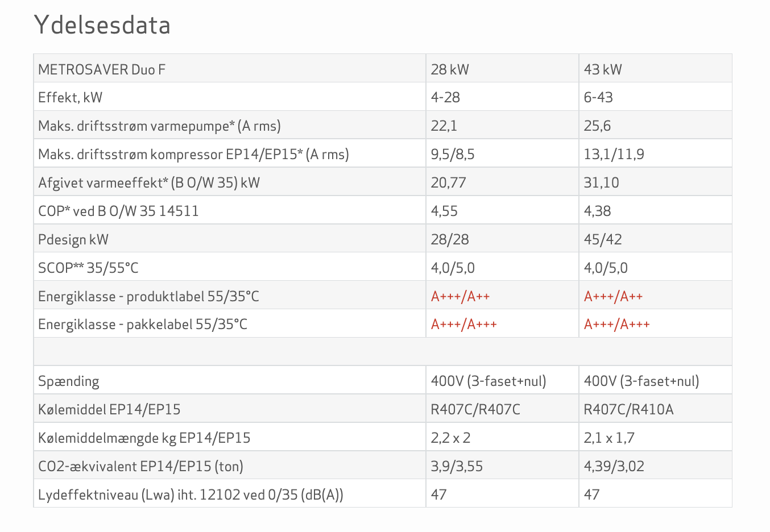This screenshot has height=532, width=770.
Task: Click the Effekt, kW row label
Action: [x=70, y=97]
